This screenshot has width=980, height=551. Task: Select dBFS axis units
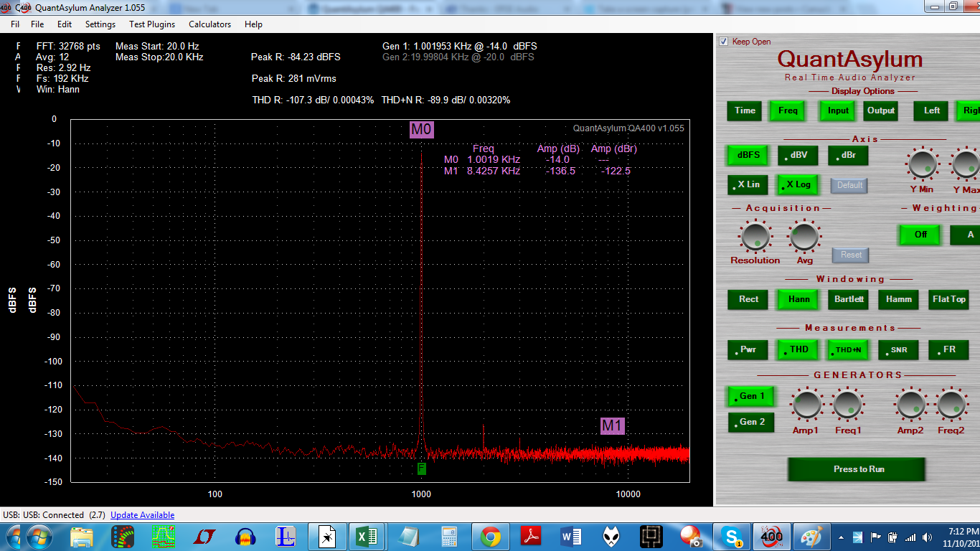(x=748, y=155)
